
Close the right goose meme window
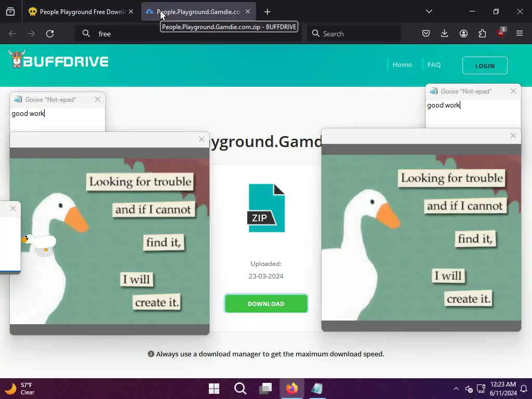(x=513, y=136)
